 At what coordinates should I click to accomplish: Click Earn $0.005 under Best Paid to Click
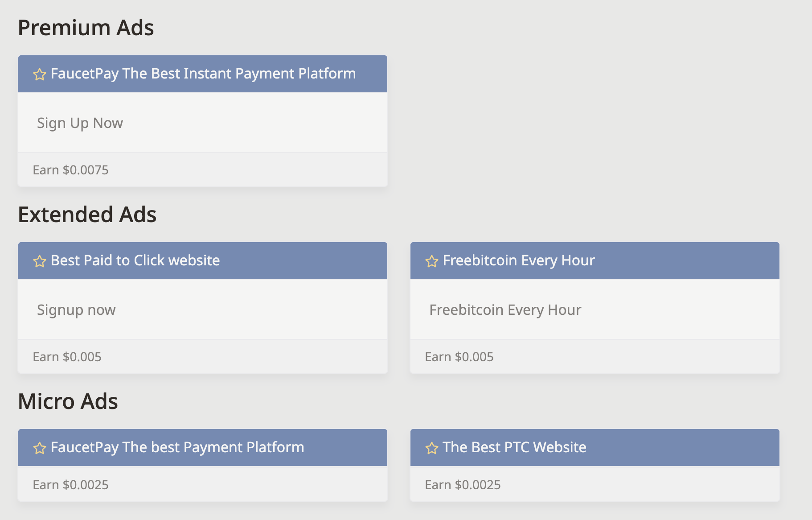point(67,357)
